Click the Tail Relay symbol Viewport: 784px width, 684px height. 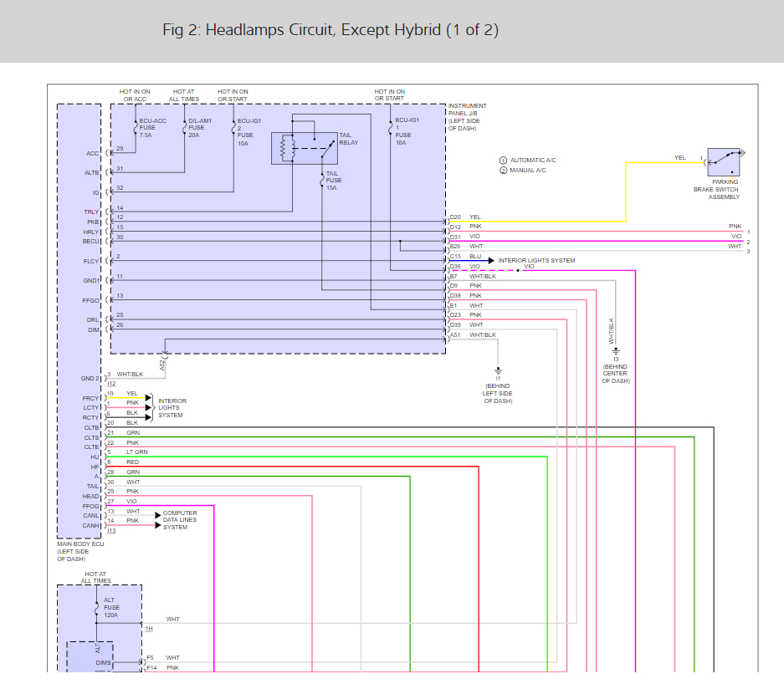click(x=302, y=147)
